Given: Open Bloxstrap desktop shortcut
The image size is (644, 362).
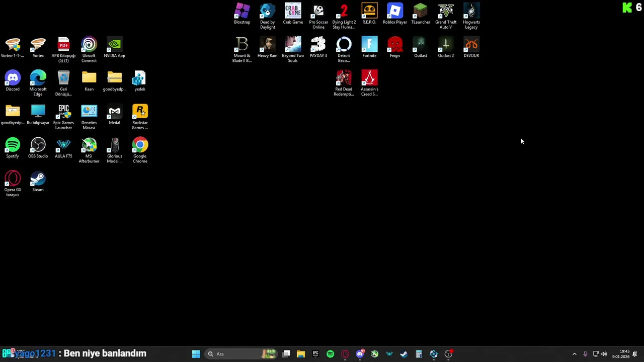Looking at the screenshot, I should point(242,14).
